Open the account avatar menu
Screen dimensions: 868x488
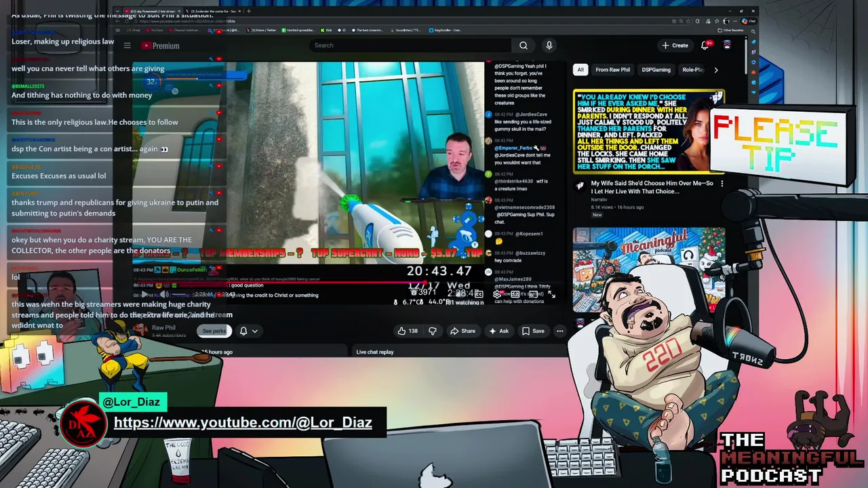coord(727,45)
